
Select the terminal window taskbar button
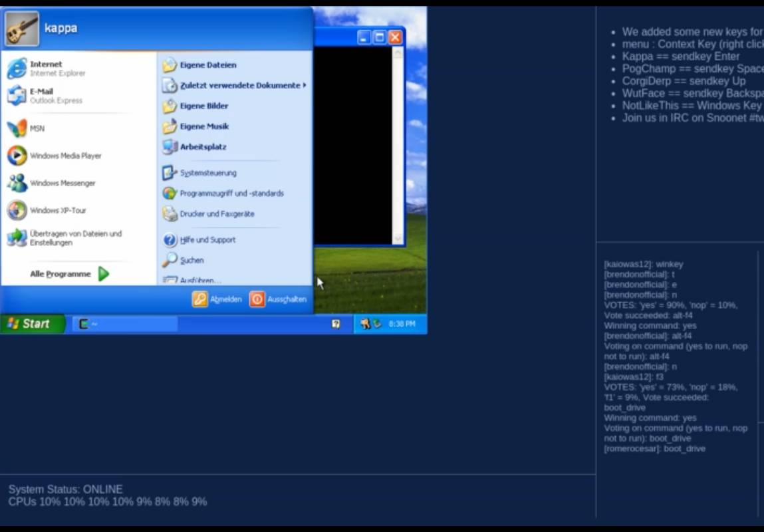125,324
